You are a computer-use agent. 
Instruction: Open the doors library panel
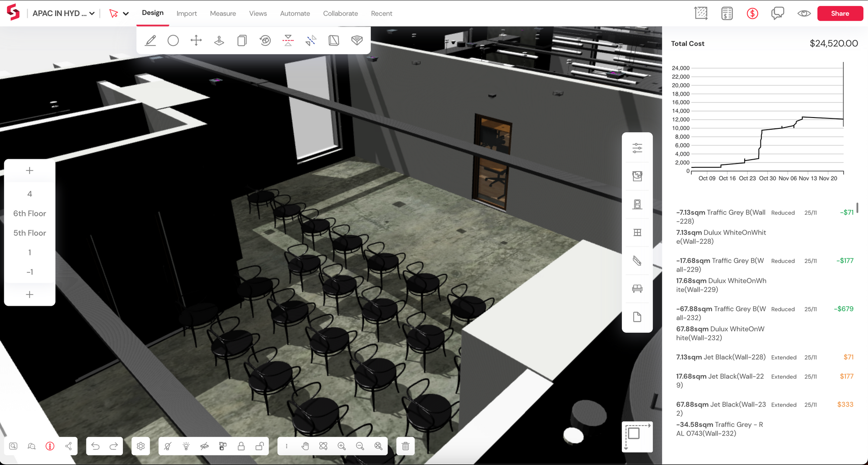tap(637, 204)
